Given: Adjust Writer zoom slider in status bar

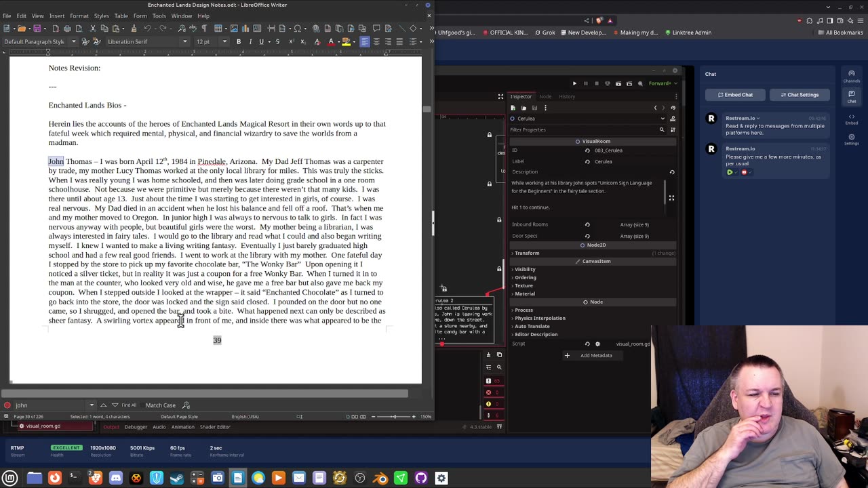Looking at the screenshot, I should pyautogui.click(x=393, y=416).
